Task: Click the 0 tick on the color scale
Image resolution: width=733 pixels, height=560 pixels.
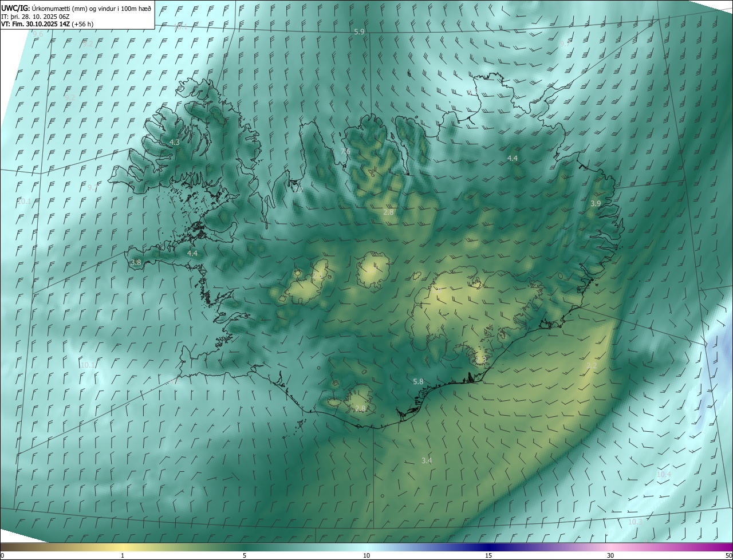Action: [2, 555]
